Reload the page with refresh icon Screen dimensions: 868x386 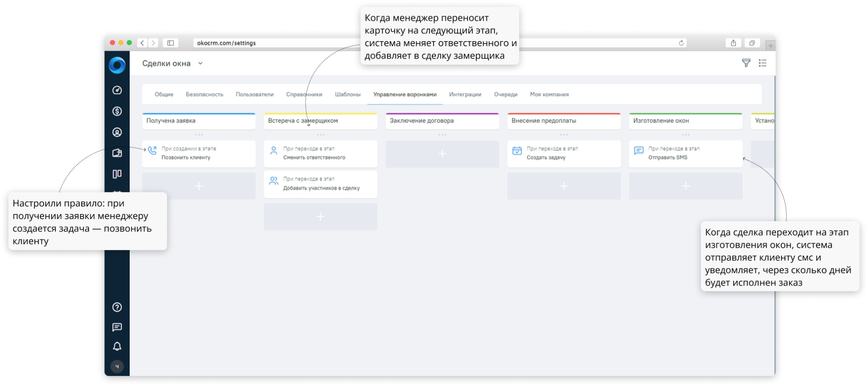[681, 43]
